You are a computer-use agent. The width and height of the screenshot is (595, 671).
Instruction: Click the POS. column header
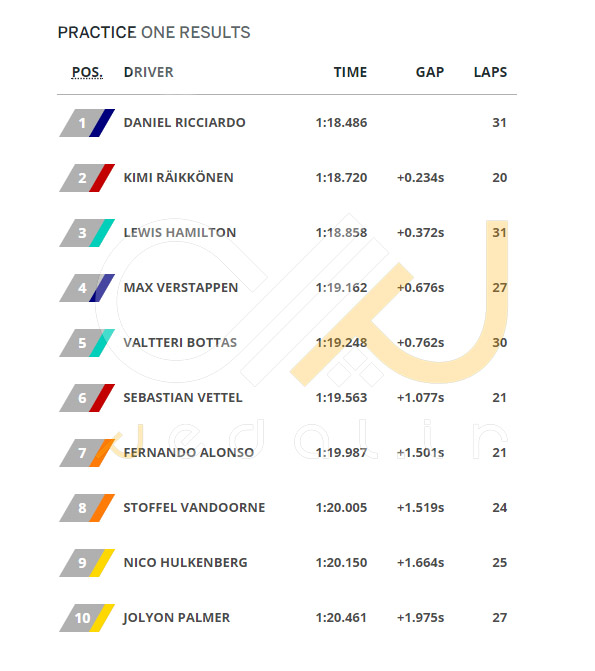(87, 72)
